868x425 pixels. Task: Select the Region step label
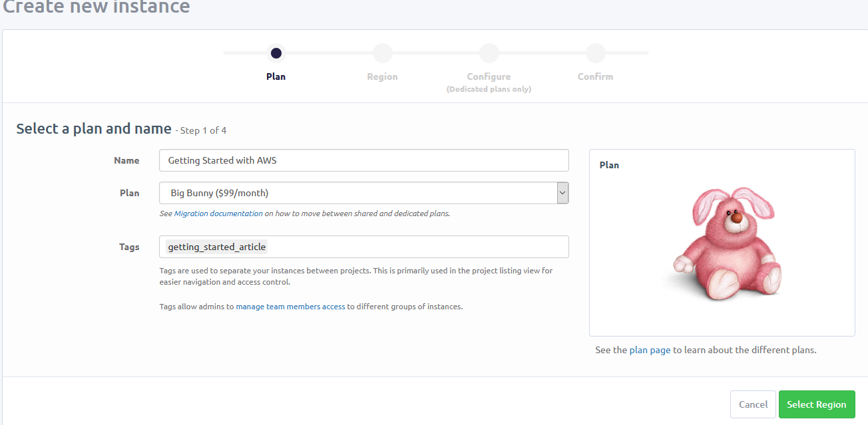pyautogui.click(x=382, y=76)
